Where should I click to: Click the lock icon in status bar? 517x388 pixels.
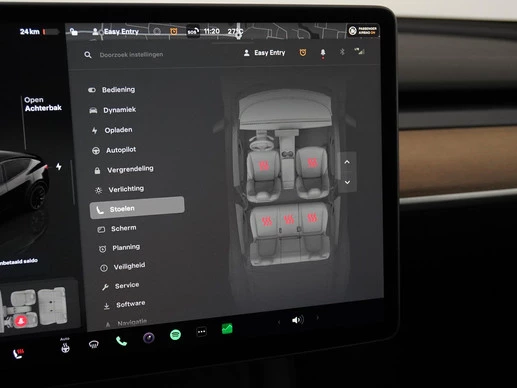pos(74,32)
